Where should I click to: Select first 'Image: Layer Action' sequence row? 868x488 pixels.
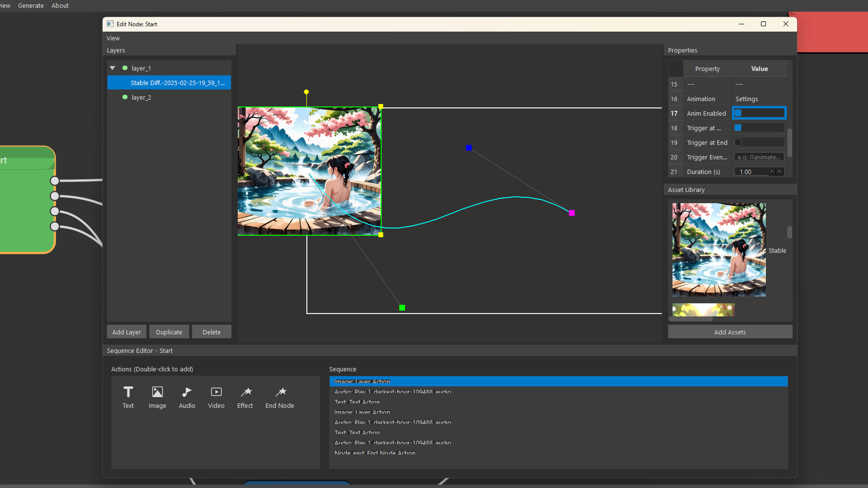[558, 381]
